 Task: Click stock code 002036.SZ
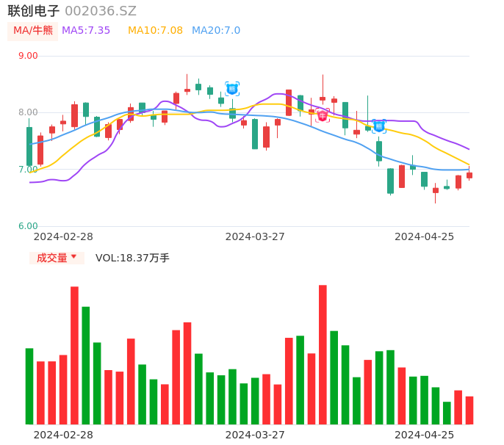click(x=101, y=11)
